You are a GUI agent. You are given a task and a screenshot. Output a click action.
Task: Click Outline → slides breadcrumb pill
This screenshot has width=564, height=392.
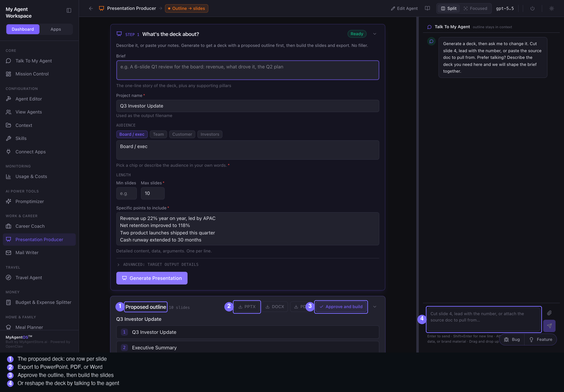(187, 8)
